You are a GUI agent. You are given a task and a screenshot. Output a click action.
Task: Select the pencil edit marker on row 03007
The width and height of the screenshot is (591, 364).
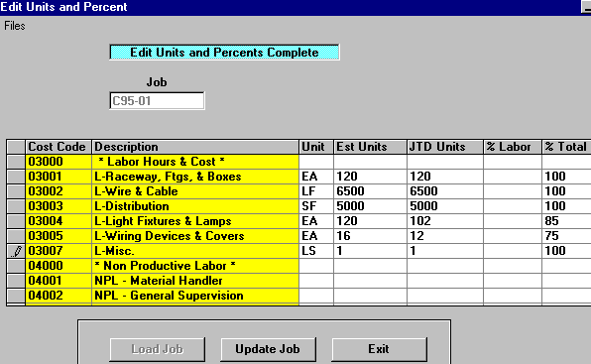(x=16, y=251)
